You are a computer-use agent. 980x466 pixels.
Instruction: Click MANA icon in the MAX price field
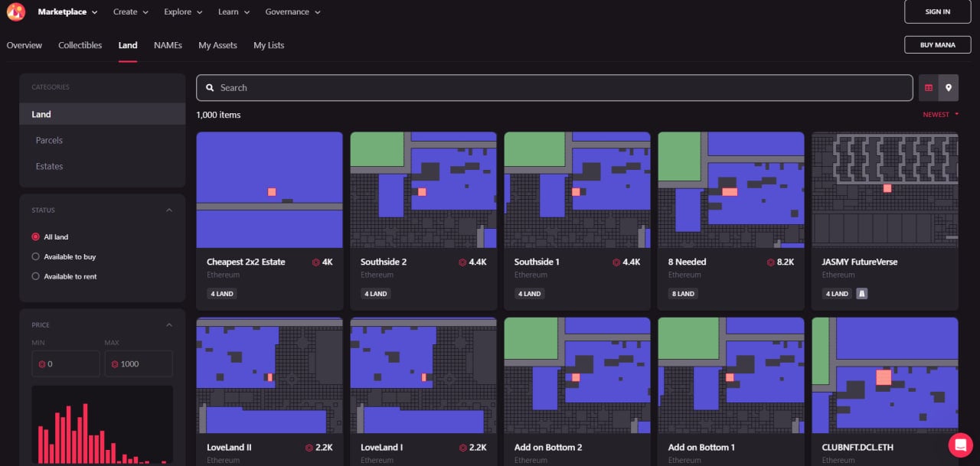coord(115,364)
